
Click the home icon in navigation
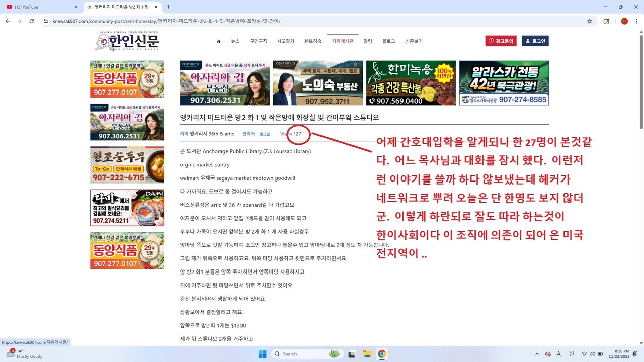coord(218,41)
